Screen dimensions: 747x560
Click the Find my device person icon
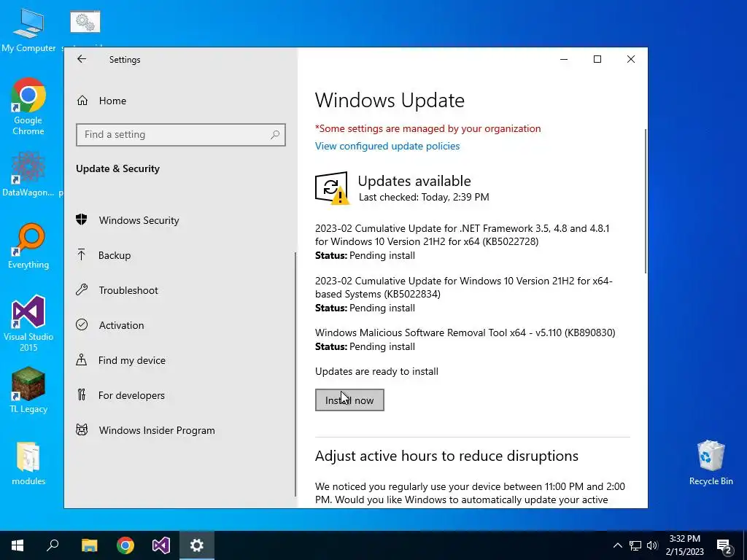pos(82,359)
